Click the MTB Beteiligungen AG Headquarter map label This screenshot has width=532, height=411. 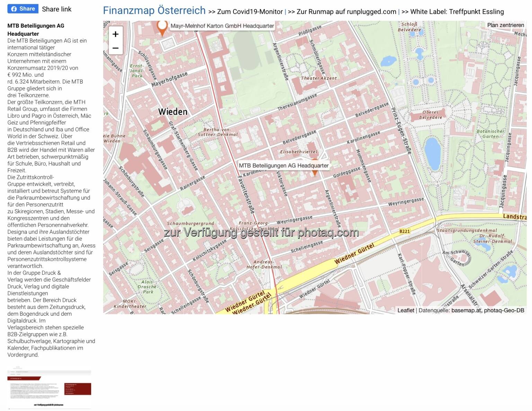point(284,166)
